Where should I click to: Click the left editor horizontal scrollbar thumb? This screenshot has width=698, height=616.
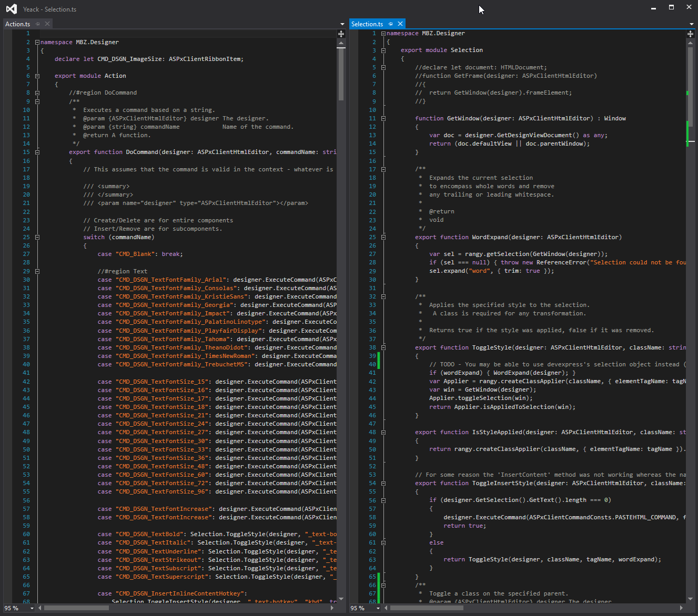click(x=76, y=608)
